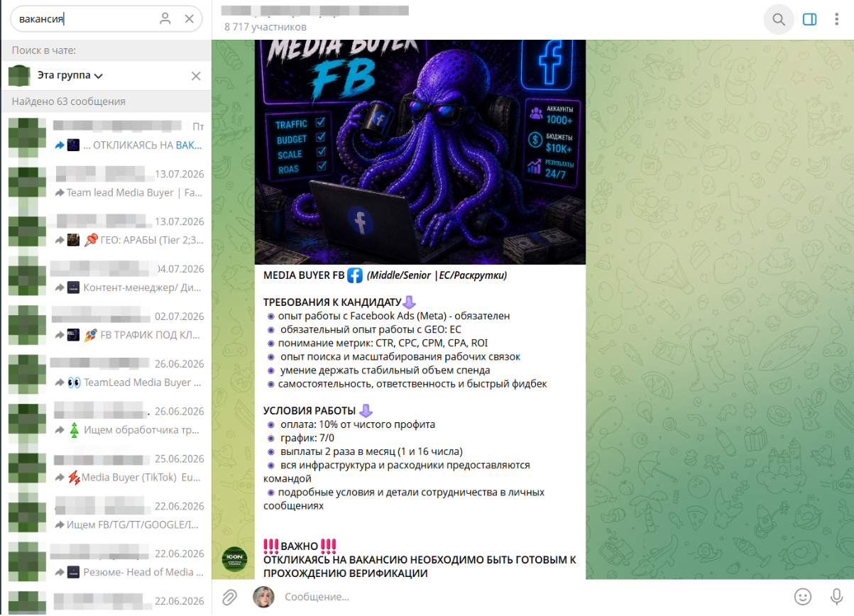
Task: Select the 'Media Buyer (TikTok)' search result
Action: (x=106, y=468)
